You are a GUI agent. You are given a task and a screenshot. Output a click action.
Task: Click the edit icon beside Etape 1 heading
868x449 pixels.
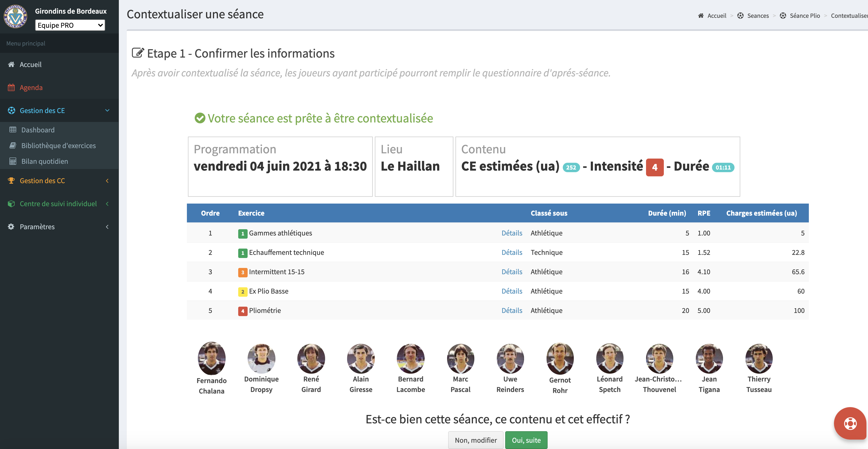(138, 53)
